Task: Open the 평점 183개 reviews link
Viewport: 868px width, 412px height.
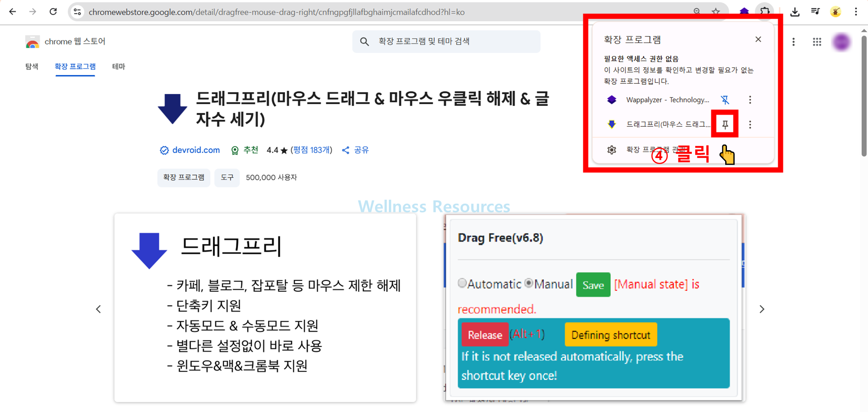Action: tap(311, 150)
